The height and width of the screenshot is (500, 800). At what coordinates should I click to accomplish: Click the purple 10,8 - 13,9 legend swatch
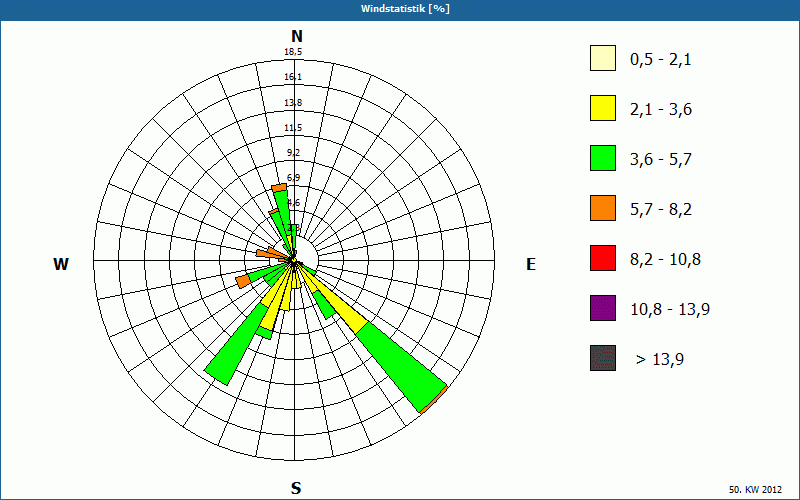[603, 308]
